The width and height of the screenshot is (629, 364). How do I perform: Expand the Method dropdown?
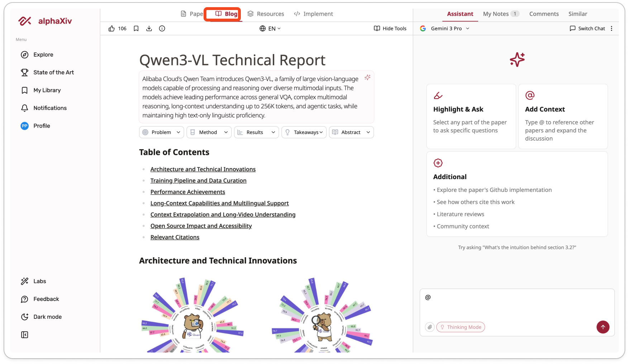click(209, 132)
